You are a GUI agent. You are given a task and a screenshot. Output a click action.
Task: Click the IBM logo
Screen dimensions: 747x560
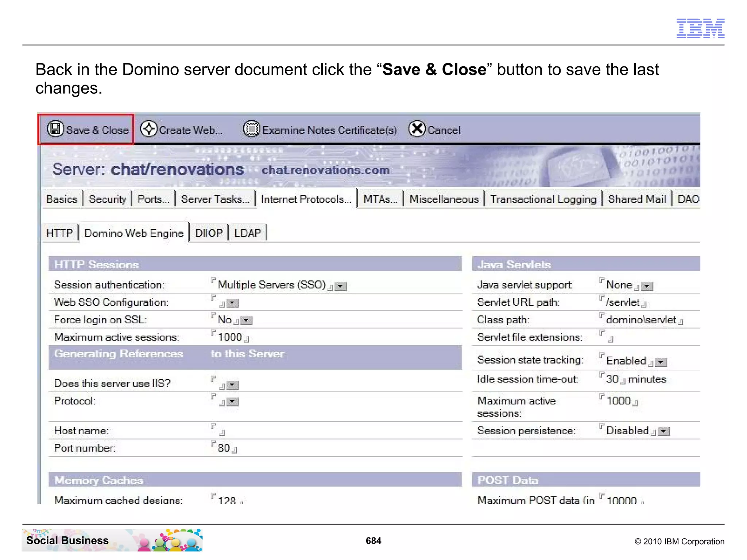(x=700, y=28)
